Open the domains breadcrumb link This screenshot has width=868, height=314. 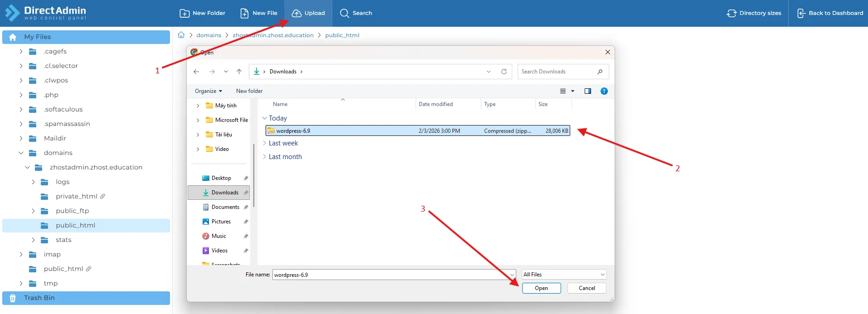pyautogui.click(x=209, y=35)
